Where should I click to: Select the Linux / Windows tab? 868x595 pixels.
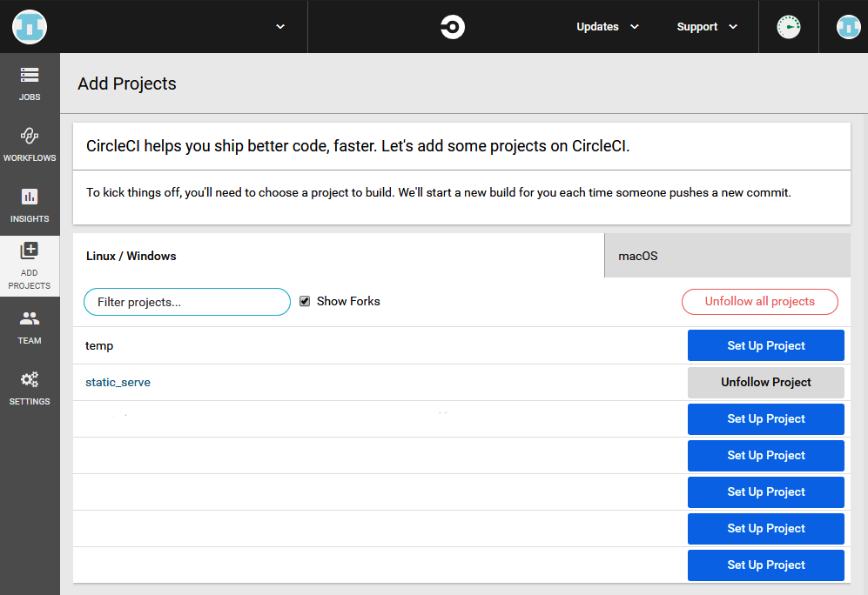click(x=338, y=256)
